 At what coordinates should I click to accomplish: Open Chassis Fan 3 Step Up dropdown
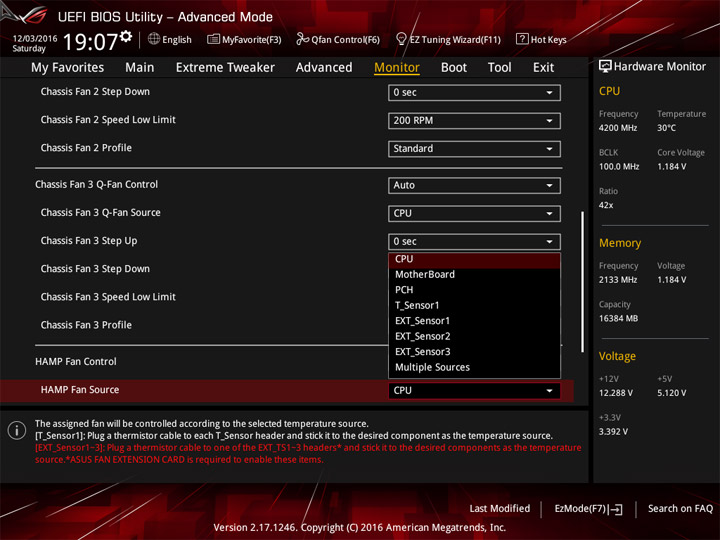coord(474,242)
